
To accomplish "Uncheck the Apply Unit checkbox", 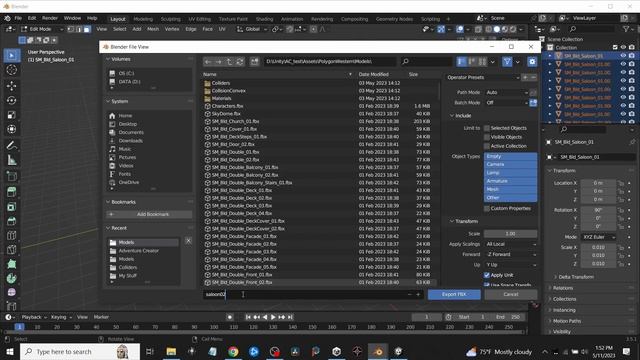I will [487, 275].
